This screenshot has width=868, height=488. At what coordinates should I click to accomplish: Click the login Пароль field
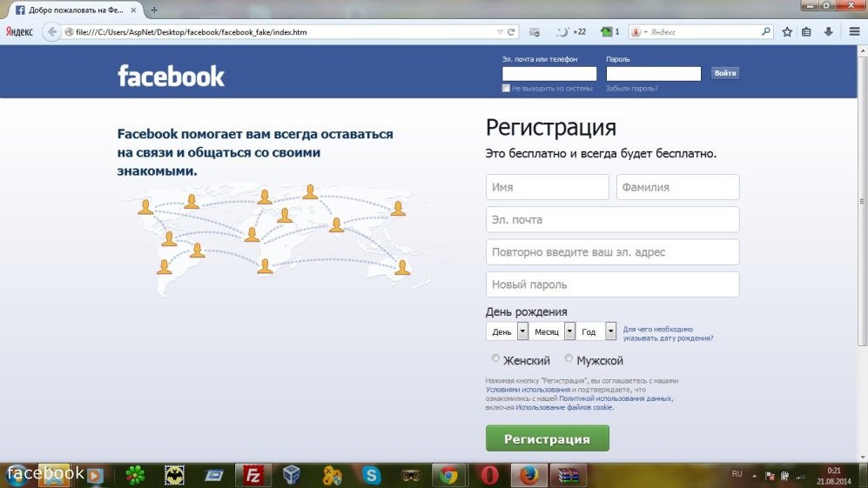point(653,74)
